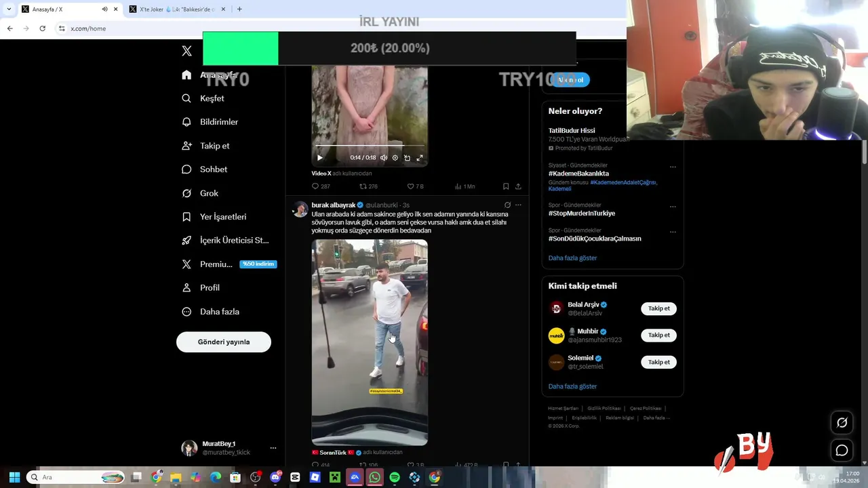Open Takip et in the sidebar

click(x=205, y=146)
